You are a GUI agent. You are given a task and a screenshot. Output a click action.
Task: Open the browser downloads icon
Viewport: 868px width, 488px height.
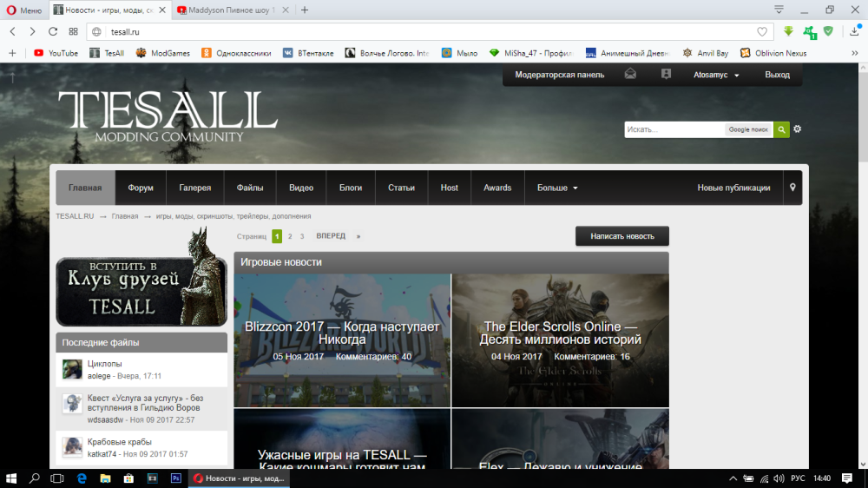pyautogui.click(x=854, y=31)
